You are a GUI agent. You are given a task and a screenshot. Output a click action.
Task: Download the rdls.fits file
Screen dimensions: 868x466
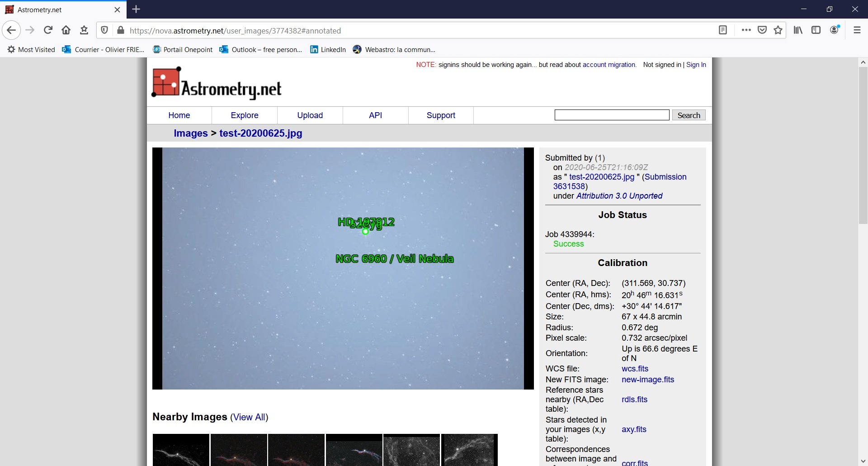(634, 399)
